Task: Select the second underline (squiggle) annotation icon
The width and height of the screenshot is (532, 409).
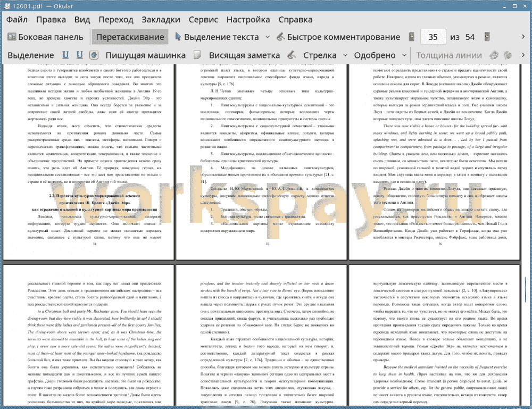Action: [79, 55]
